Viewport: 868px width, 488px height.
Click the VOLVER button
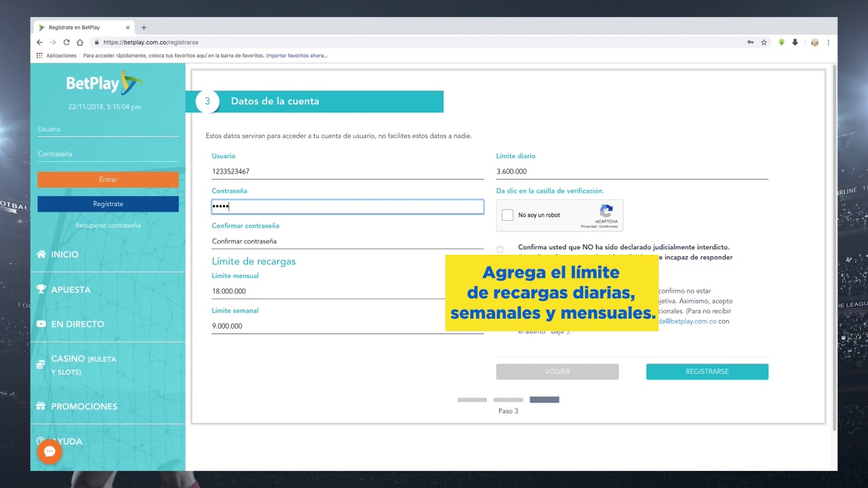[x=557, y=371]
